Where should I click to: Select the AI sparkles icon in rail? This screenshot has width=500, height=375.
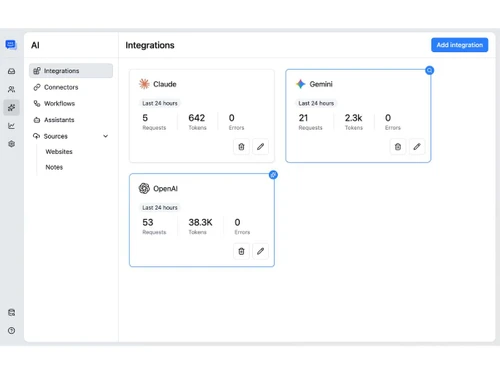pyautogui.click(x=11, y=107)
